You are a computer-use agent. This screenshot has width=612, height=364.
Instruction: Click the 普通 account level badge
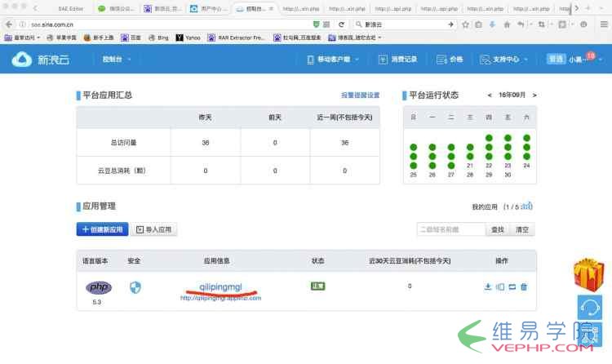click(x=556, y=59)
